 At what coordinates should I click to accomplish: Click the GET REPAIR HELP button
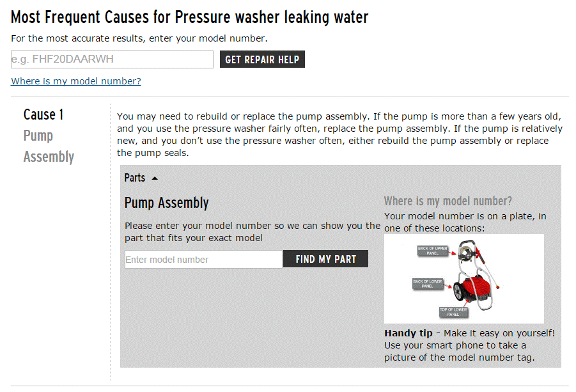click(x=262, y=59)
